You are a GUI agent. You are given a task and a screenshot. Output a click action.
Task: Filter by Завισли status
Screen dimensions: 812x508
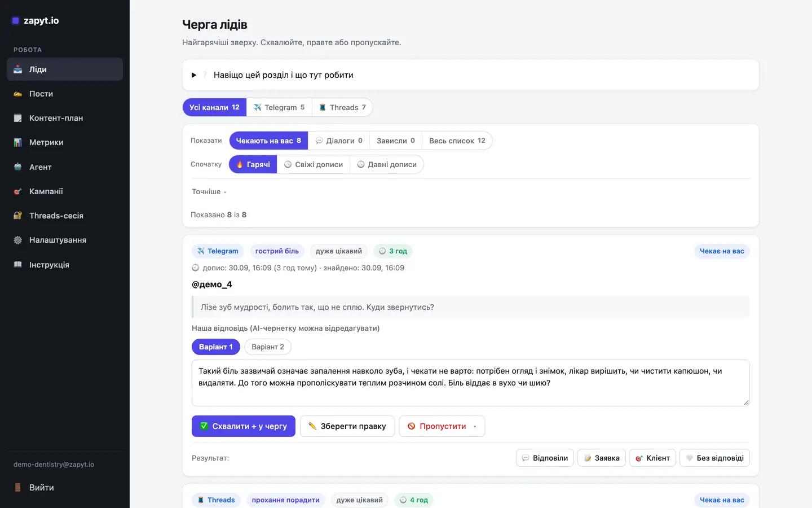[x=396, y=141]
